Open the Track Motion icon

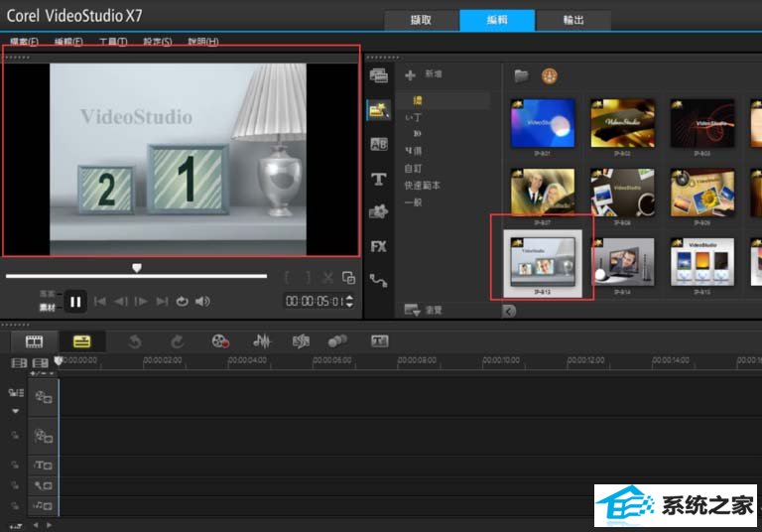tap(337, 341)
